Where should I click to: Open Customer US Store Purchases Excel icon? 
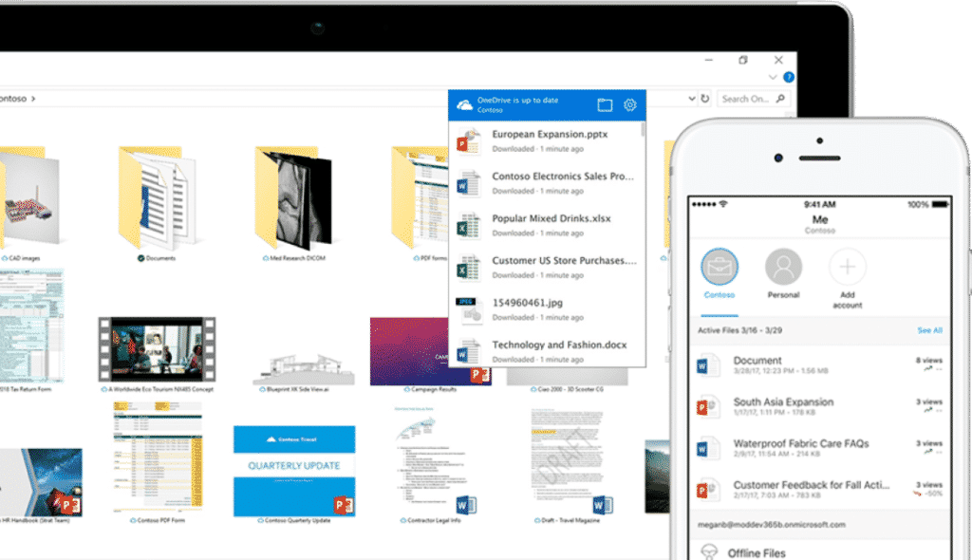469,268
